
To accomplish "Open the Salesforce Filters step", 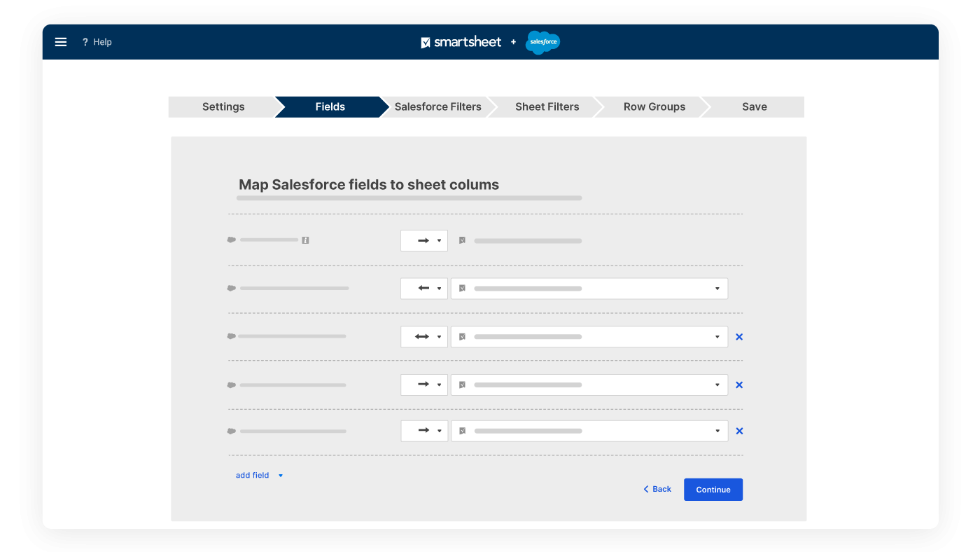I will point(437,106).
